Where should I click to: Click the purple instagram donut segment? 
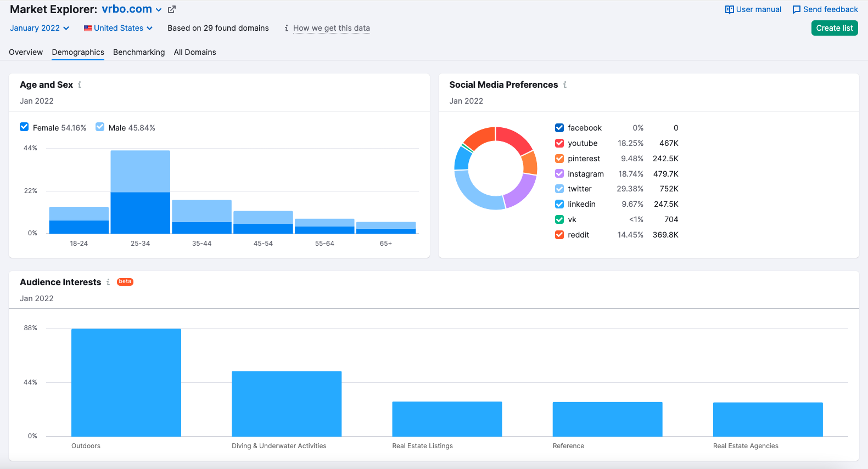521,192
